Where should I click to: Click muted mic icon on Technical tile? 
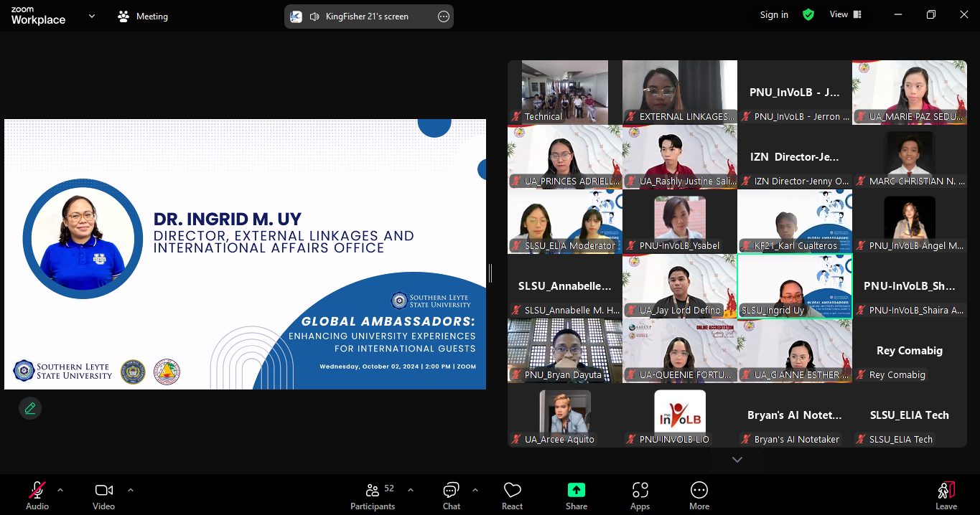[516, 117]
